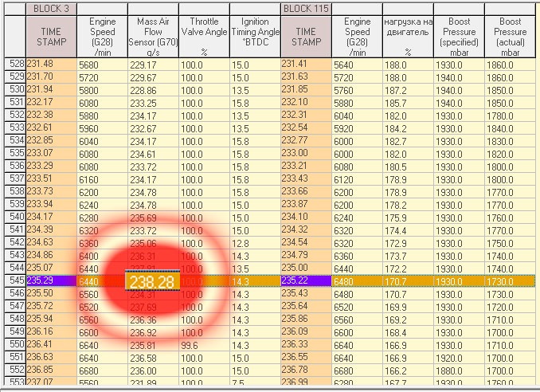Click the time stamp cell 233.66
The height and width of the screenshot is (392, 540).
click(306, 192)
